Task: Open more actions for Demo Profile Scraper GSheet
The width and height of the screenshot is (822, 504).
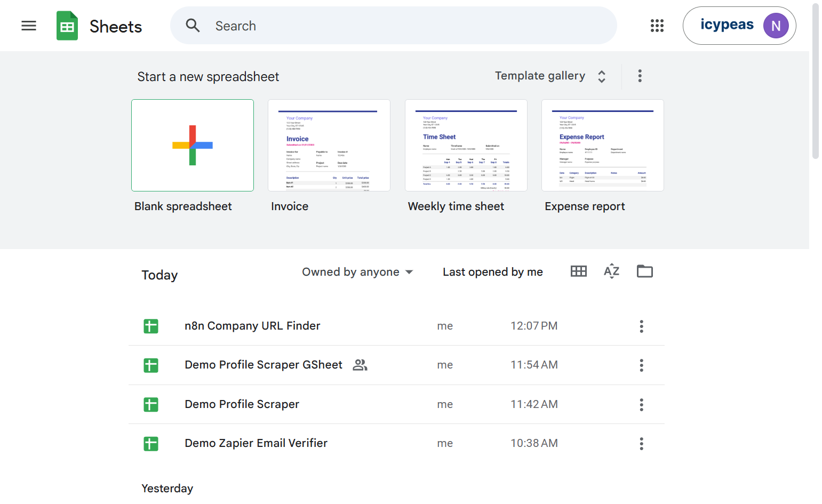Action: tap(642, 365)
